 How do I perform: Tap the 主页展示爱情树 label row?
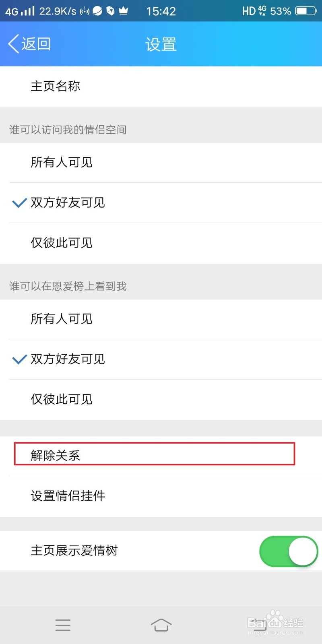161,551
